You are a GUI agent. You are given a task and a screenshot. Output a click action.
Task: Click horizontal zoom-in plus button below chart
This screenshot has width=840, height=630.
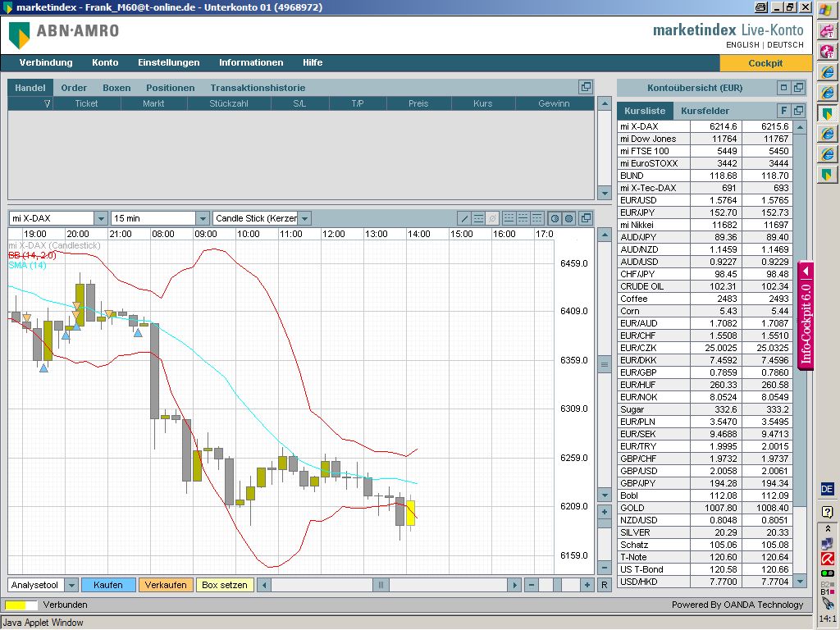tap(587, 585)
